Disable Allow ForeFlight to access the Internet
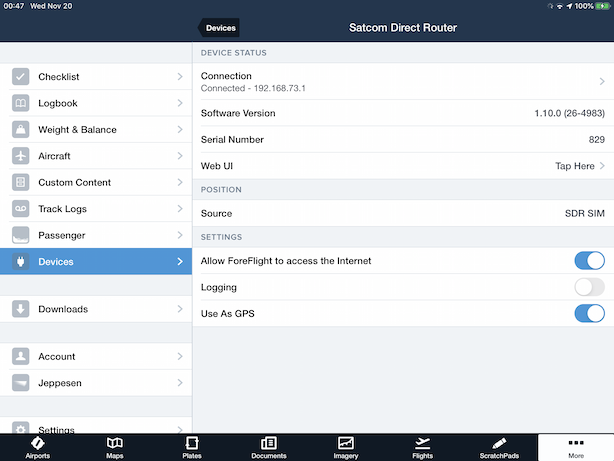The width and height of the screenshot is (614, 461). pyautogui.click(x=589, y=261)
